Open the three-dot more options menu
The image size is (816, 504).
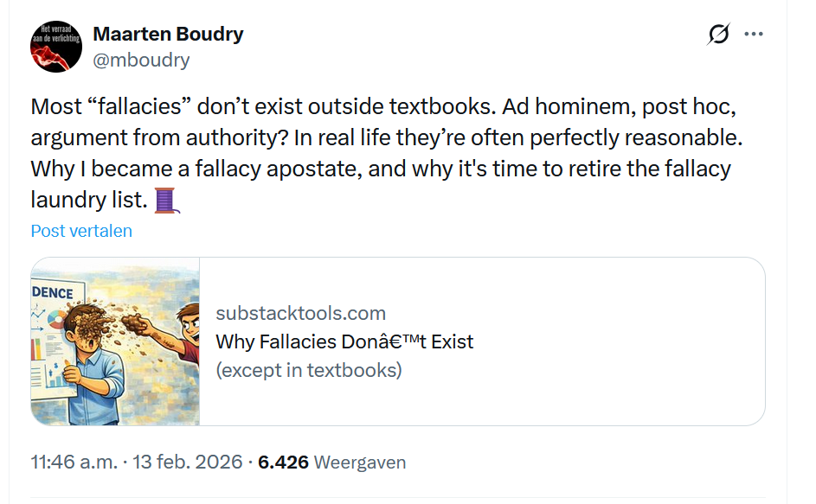click(754, 35)
